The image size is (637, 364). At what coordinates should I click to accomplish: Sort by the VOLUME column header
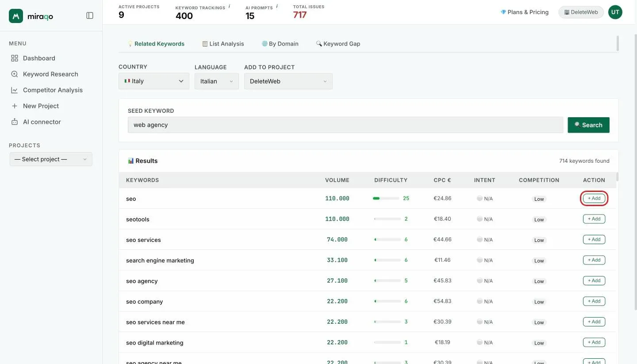point(337,180)
